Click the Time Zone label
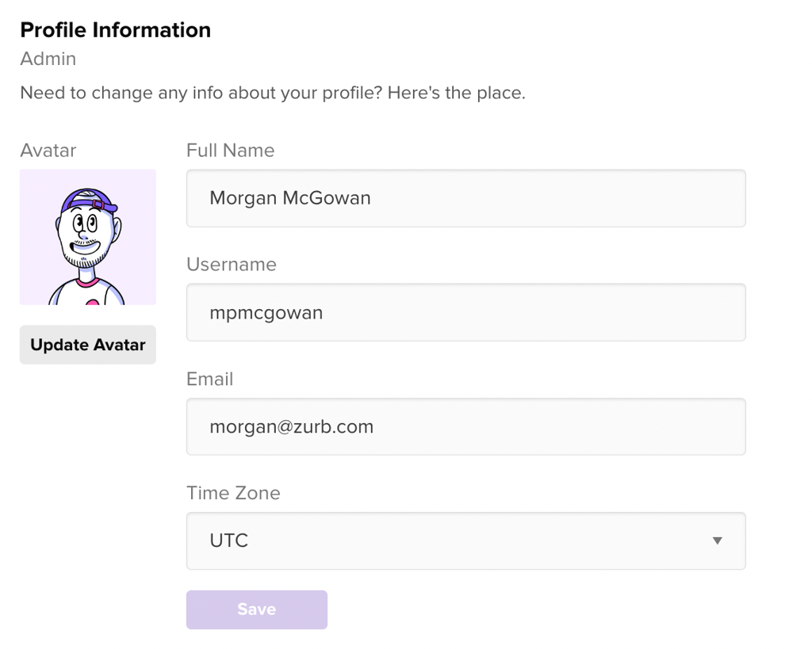 point(233,493)
